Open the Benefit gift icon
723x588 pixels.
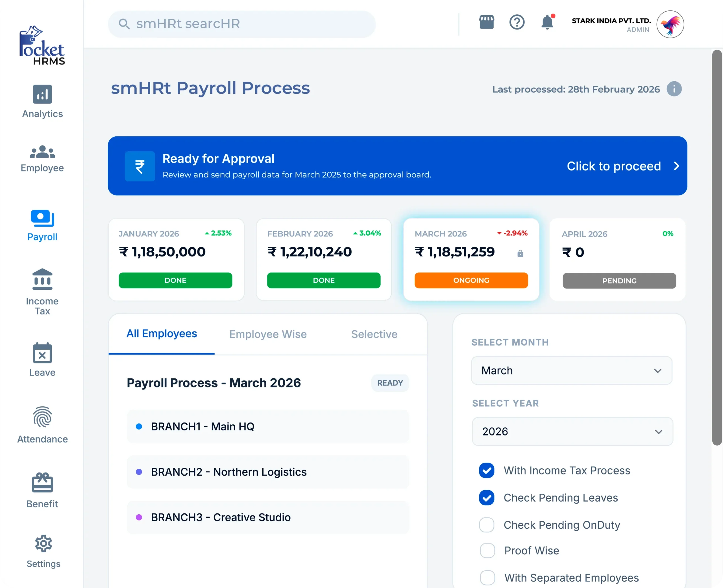point(42,482)
